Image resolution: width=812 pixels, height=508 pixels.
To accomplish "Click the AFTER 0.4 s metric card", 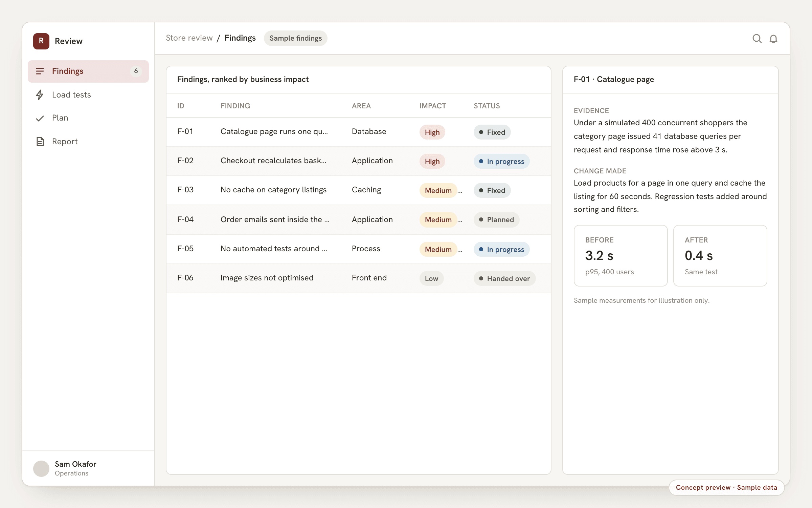I will point(720,256).
